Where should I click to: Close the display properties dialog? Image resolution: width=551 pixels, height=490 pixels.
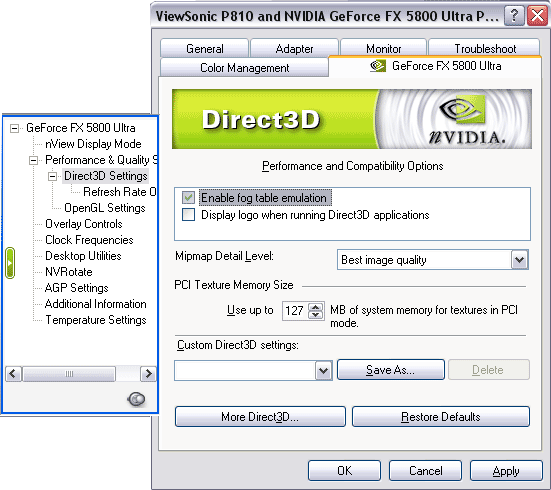click(x=537, y=15)
